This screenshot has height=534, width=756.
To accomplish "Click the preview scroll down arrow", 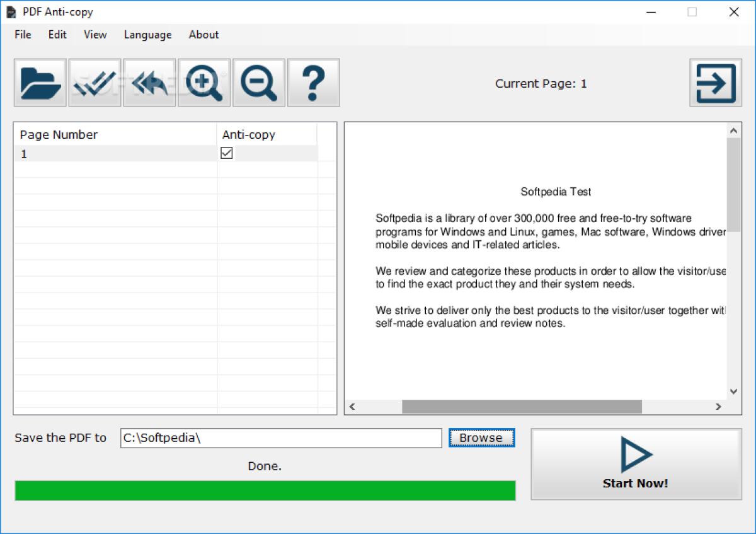I will [733, 392].
